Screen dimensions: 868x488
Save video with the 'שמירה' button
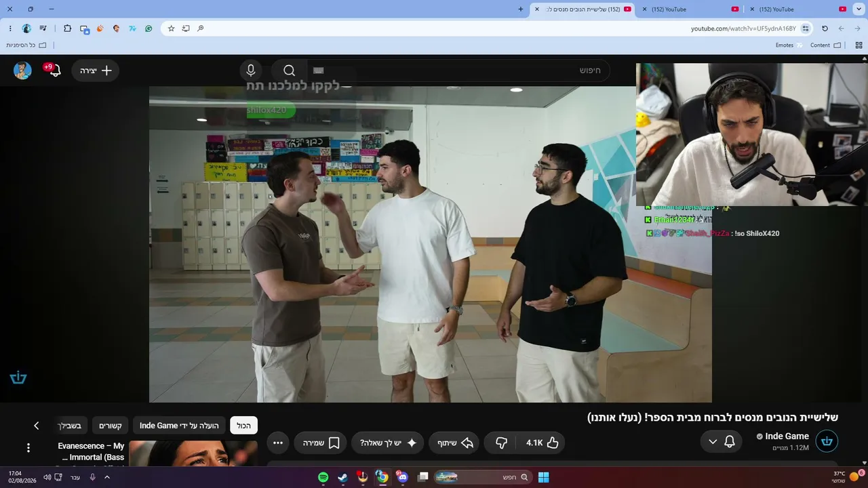[x=320, y=443]
